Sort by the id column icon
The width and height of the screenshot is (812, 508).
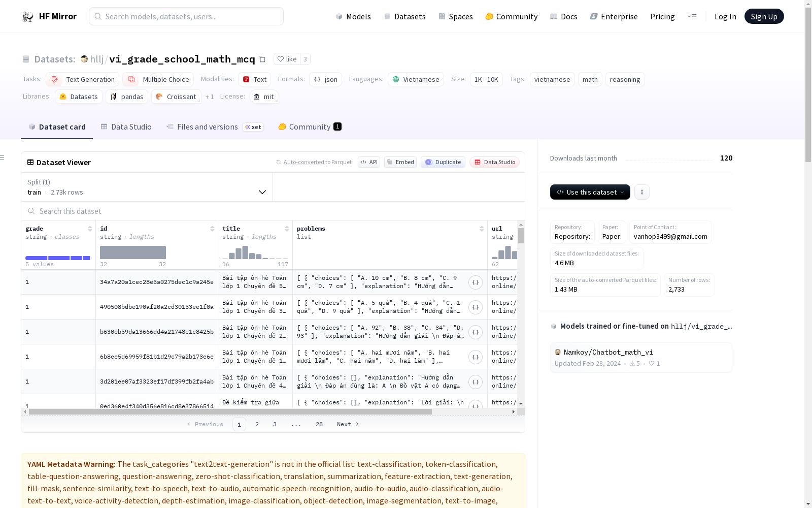click(x=212, y=229)
